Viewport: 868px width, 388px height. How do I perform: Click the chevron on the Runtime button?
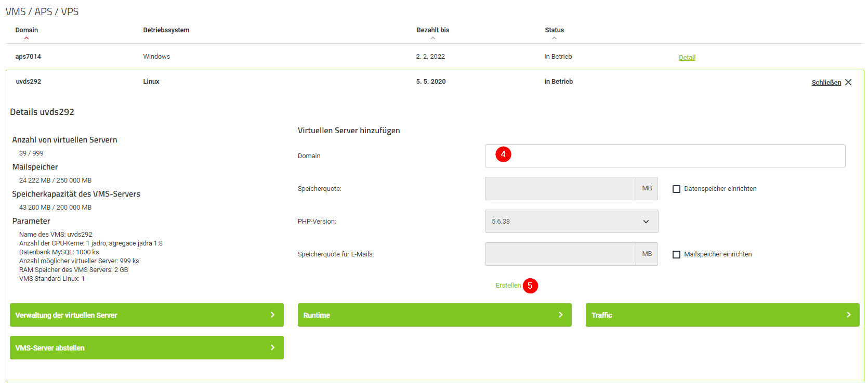(560, 315)
